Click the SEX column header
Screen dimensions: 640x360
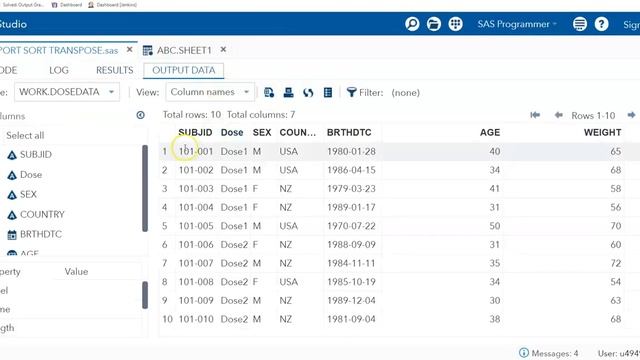[262, 132]
